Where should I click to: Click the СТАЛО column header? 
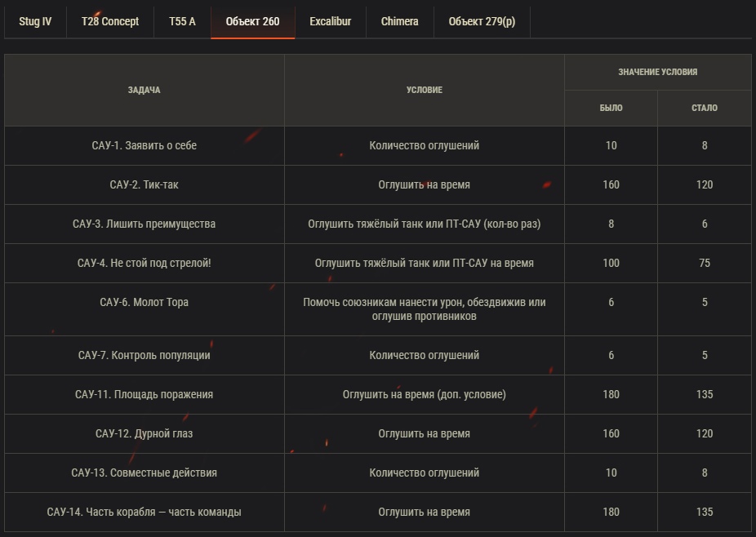click(x=704, y=108)
